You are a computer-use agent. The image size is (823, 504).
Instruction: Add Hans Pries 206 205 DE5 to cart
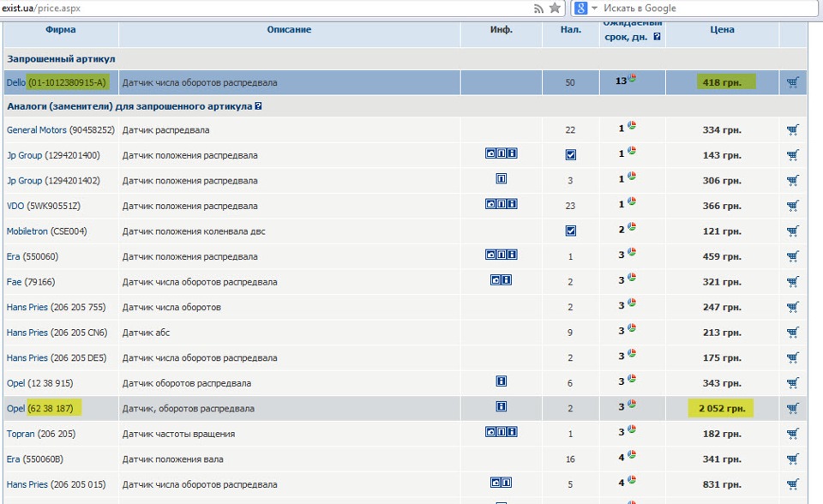click(x=792, y=357)
